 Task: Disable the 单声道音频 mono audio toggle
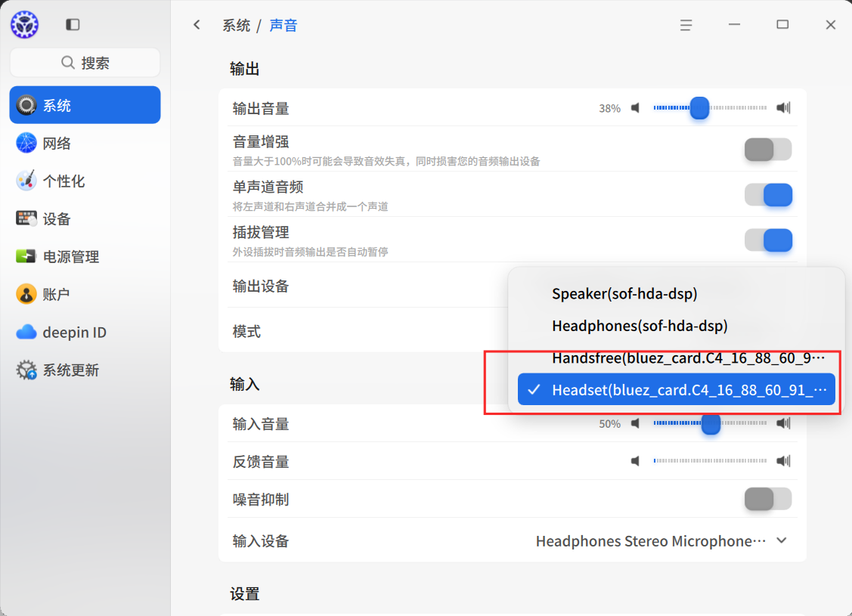[x=768, y=195]
